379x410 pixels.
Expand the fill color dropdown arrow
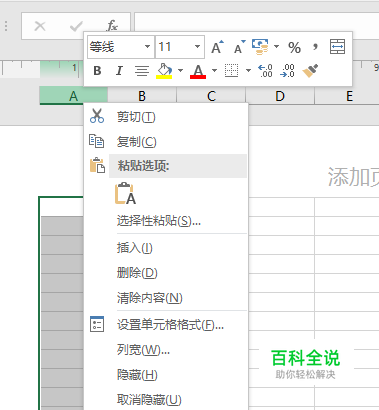180,71
